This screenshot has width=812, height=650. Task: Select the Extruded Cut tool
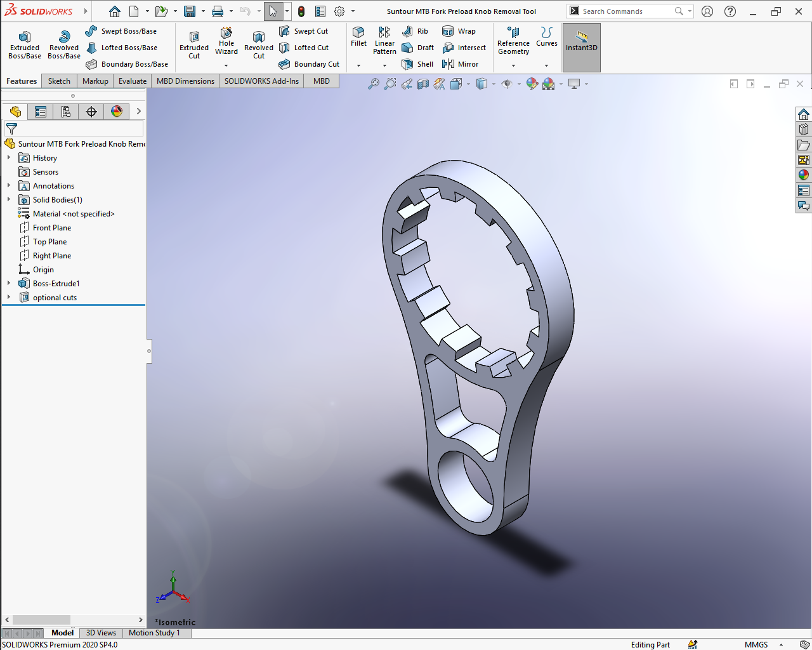pyautogui.click(x=194, y=45)
